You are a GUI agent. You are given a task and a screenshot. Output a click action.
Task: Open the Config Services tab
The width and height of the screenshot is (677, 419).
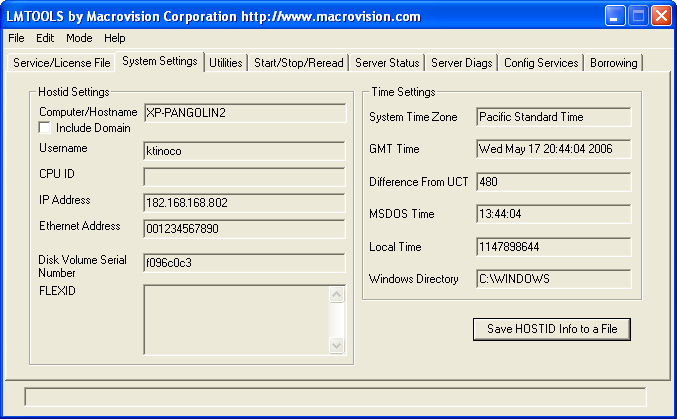(x=541, y=63)
